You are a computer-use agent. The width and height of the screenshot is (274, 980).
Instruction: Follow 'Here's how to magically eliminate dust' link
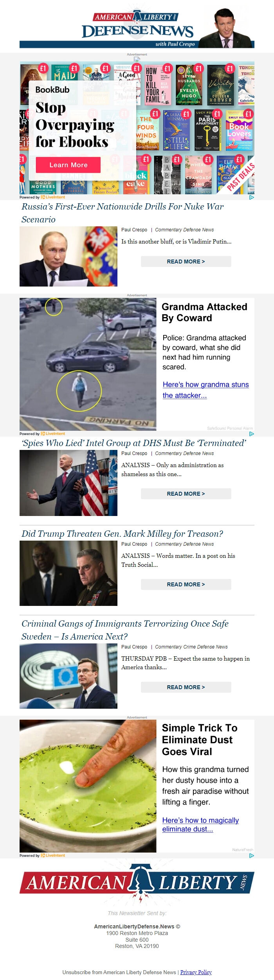[200, 824]
